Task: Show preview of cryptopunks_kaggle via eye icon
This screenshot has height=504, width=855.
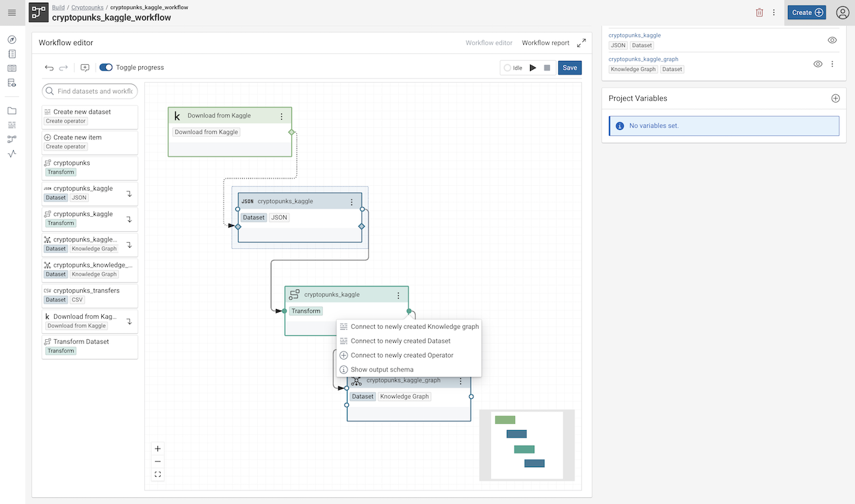Action: [832, 40]
